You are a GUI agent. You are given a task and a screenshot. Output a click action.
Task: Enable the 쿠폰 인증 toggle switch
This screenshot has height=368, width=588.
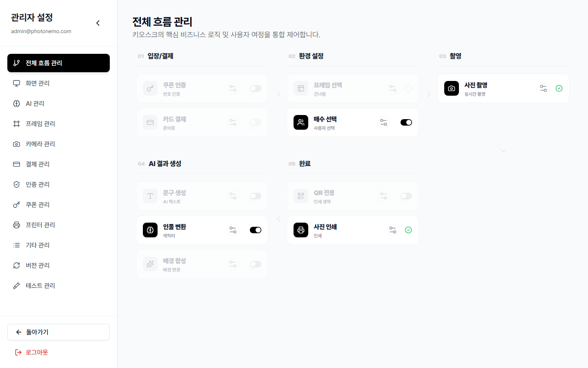[x=255, y=88]
